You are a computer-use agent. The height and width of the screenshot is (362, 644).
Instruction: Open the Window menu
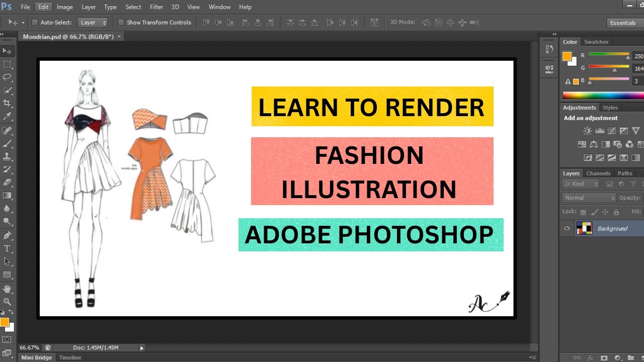(x=219, y=7)
